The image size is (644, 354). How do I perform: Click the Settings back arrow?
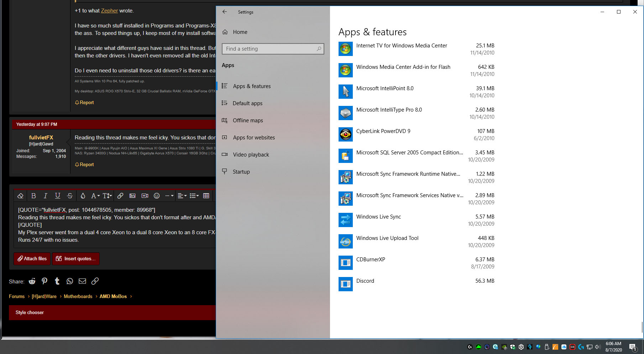tap(225, 12)
